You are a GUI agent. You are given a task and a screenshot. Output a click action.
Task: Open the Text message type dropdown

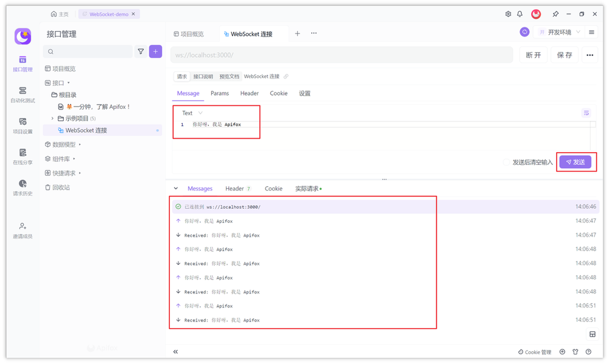point(191,113)
